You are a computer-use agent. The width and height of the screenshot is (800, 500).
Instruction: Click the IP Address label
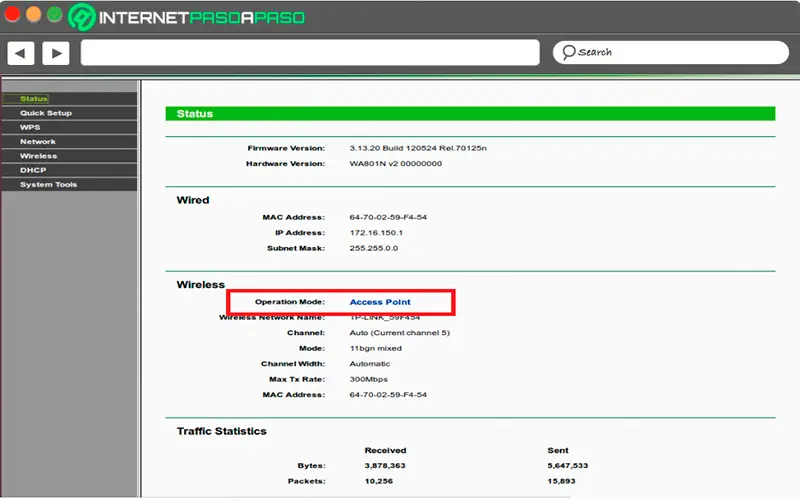pos(300,233)
